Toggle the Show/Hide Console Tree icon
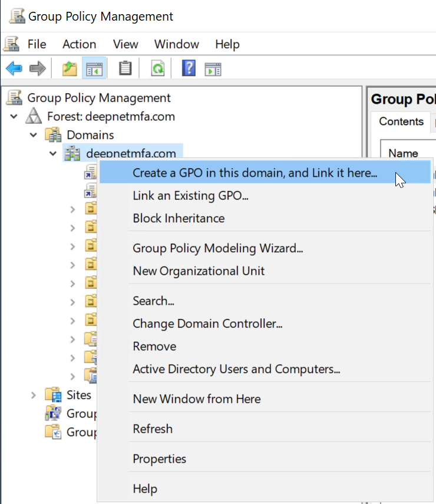This screenshot has height=504, width=436. pos(94,69)
